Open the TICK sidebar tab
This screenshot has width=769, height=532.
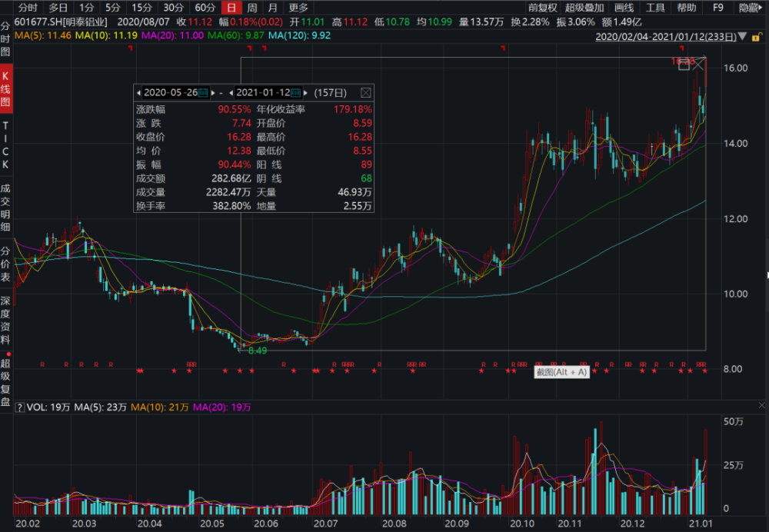coord(5,145)
